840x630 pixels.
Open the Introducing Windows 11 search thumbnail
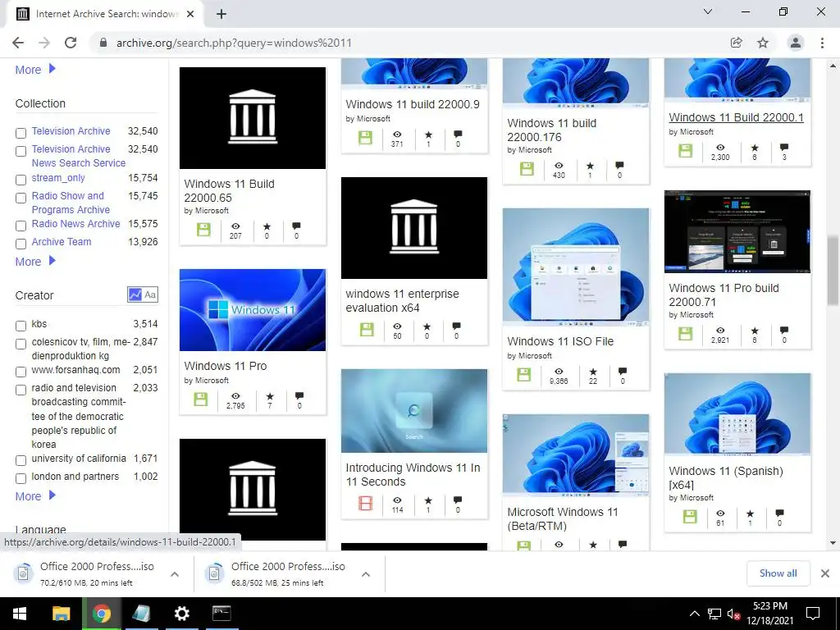click(414, 411)
